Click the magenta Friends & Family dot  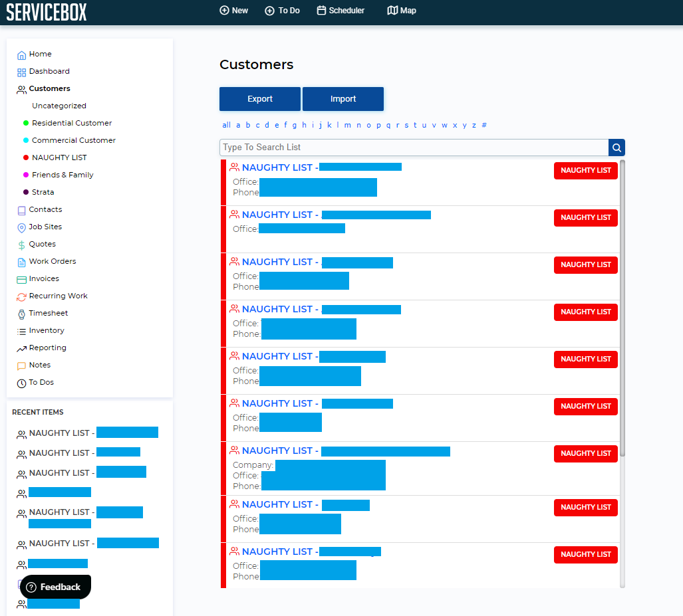coord(26,175)
